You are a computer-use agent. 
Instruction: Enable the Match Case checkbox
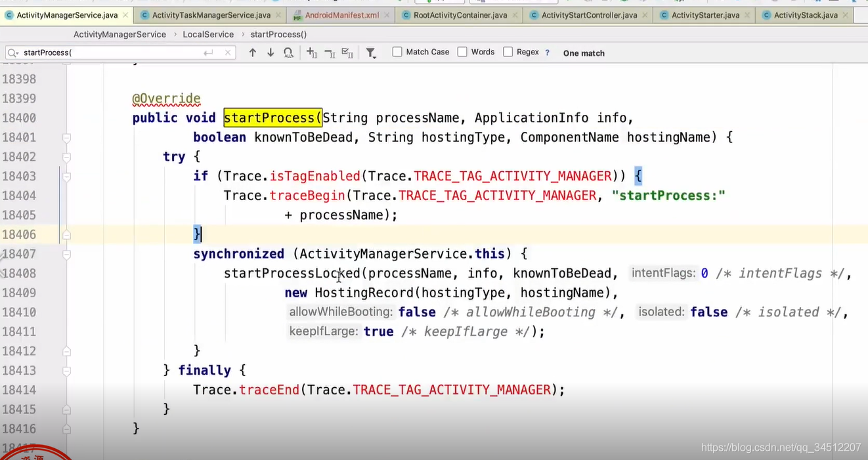(397, 52)
